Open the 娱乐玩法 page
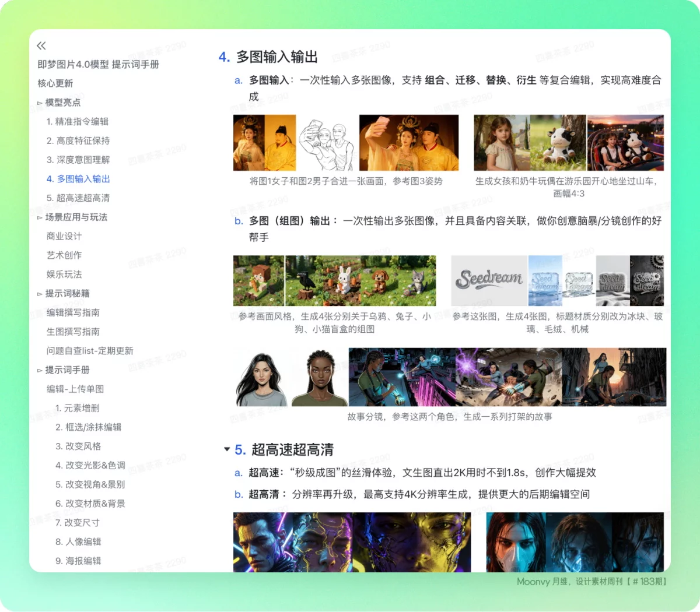 click(x=64, y=274)
